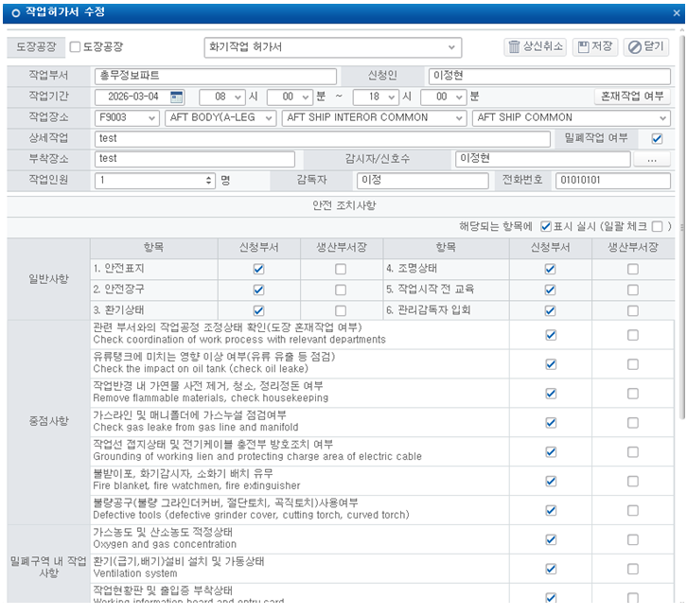Image resolution: width=687 pixels, height=616 pixels.
Task: Check 생산부서장 for Defective tools item
Action: pos(633,510)
